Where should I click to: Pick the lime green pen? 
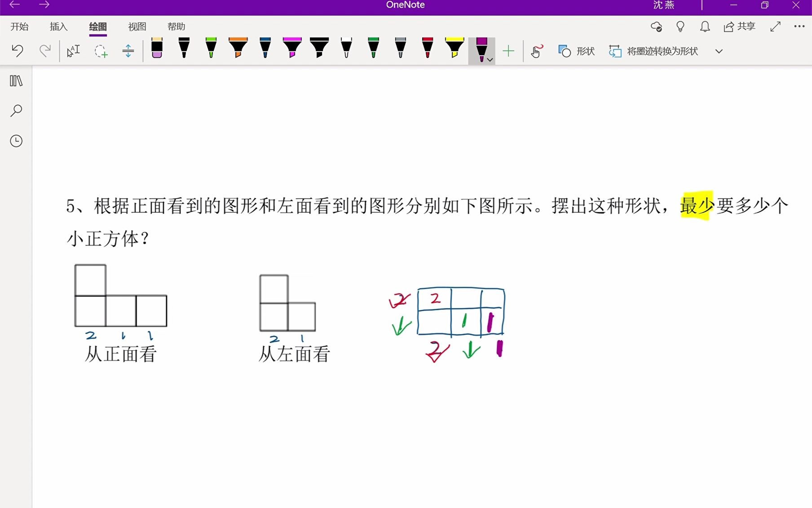(x=211, y=48)
